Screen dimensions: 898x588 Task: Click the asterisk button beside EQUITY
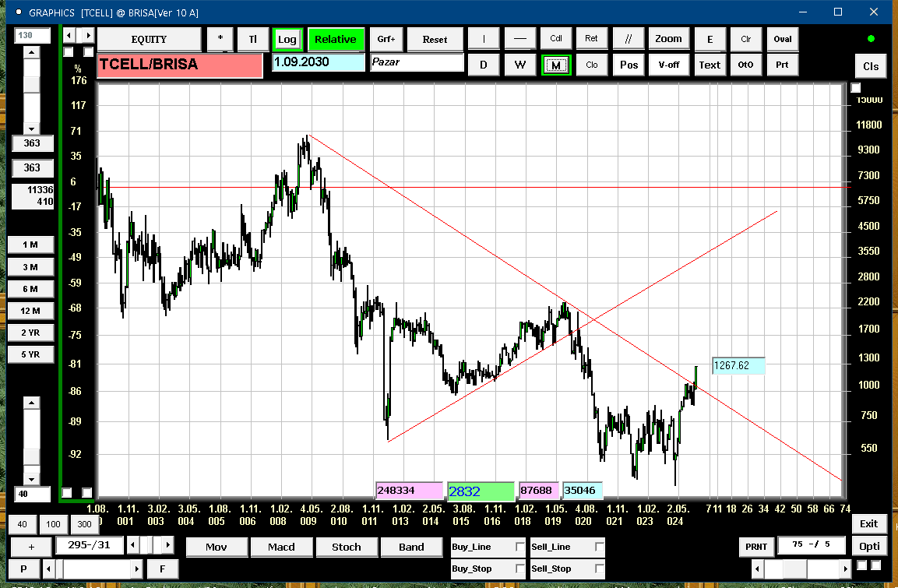click(220, 39)
